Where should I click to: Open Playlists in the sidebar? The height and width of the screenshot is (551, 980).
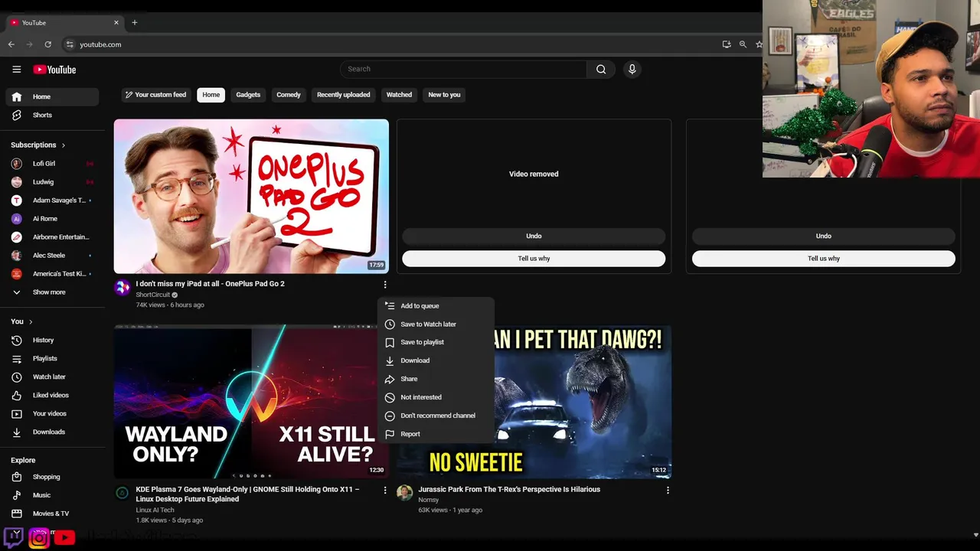[52, 358]
